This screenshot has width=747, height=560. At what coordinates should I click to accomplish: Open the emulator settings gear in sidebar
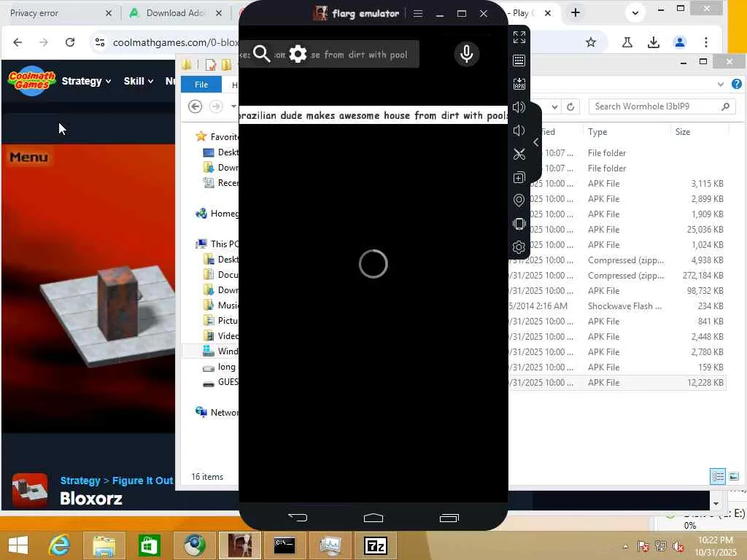519,247
